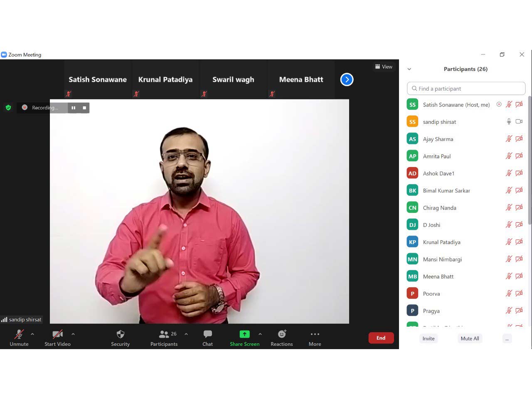Viewport: 532px width, 399px height.
Task: Collapse the Participants panel chevron
Action: [x=409, y=69]
